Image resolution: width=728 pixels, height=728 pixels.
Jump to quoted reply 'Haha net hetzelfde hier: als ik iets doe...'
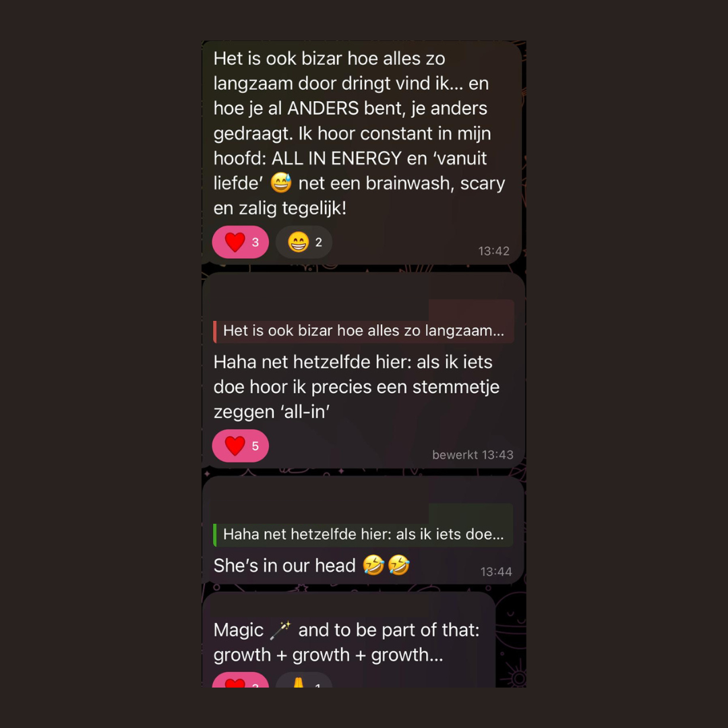[363, 535]
